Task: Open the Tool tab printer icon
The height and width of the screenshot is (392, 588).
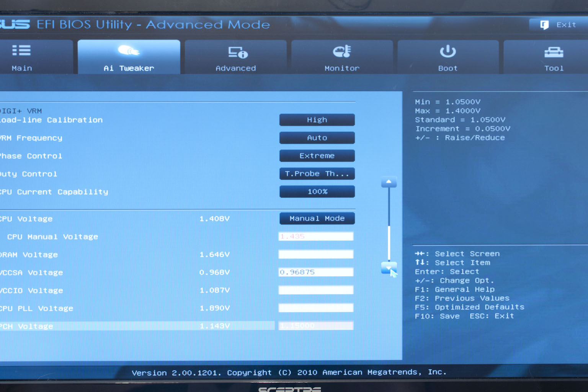Action: [554, 52]
